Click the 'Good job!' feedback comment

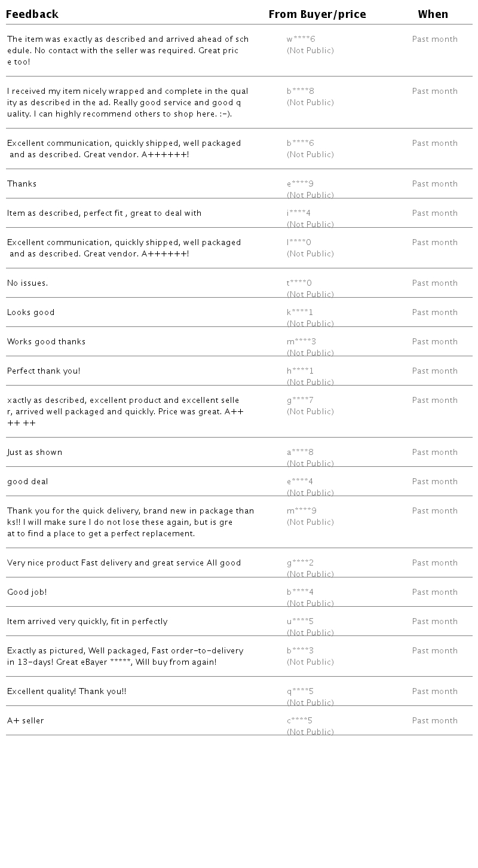coord(27,592)
